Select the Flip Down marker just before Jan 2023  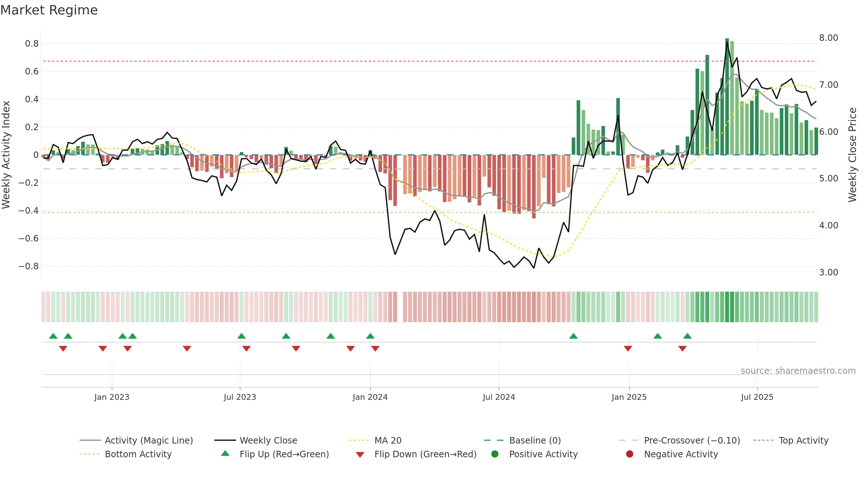coord(103,348)
